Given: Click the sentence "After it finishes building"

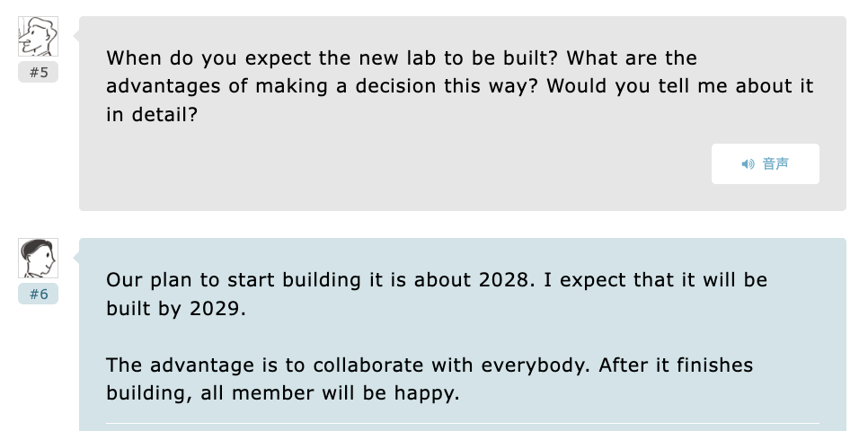Looking at the screenshot, I should pyautogui.click(x=674, y=365).
